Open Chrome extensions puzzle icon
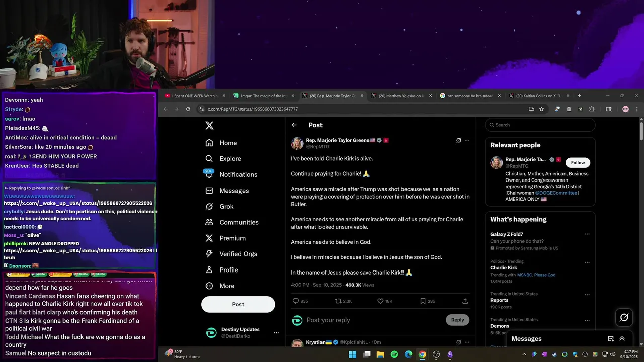Image resolution: width=644 pixels, height=362 pixels. (592, 109)
